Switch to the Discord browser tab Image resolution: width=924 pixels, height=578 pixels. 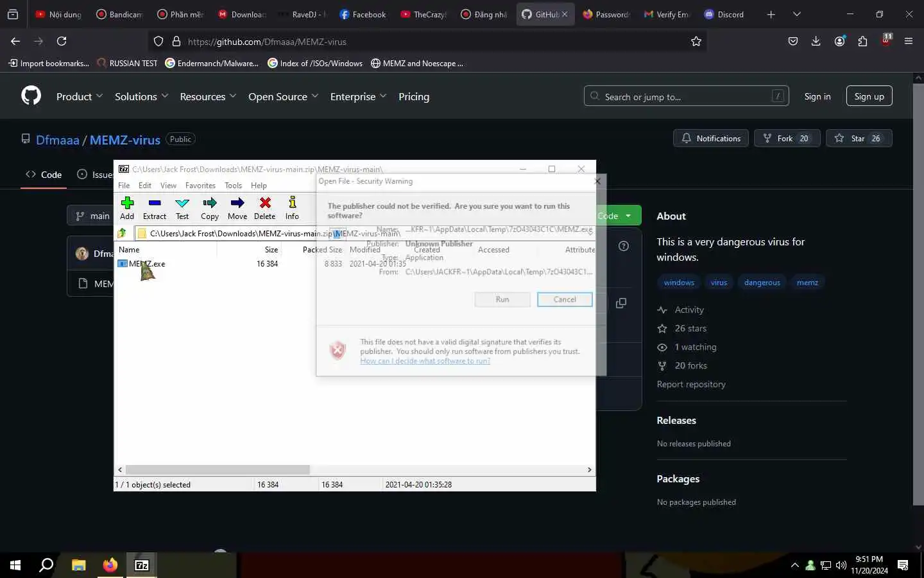pos(724,14)
